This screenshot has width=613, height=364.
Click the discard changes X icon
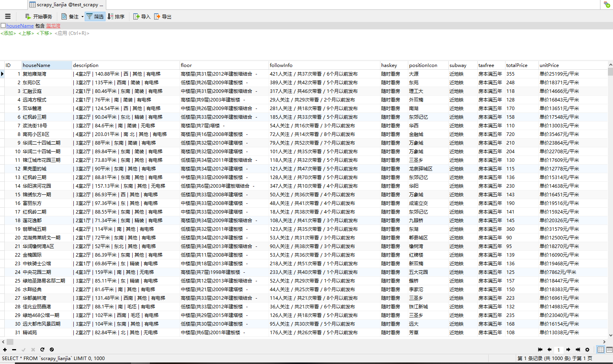tap(33, 350)
